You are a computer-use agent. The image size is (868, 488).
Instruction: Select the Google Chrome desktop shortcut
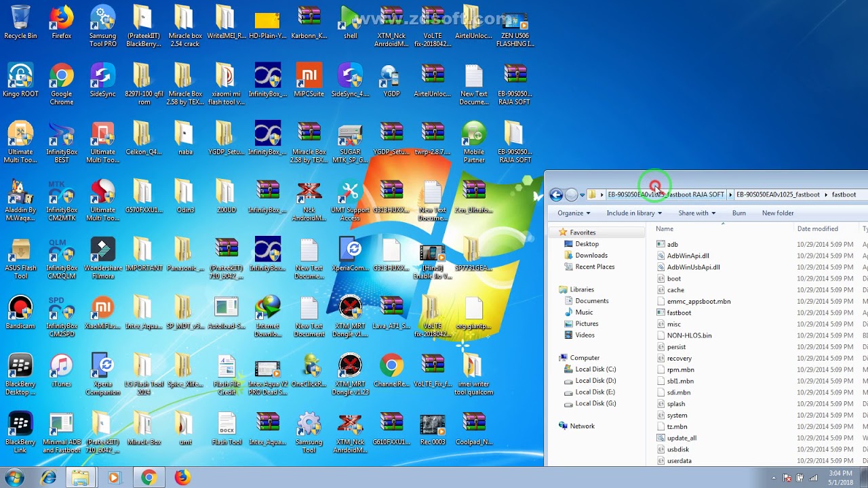pos(61,85)
